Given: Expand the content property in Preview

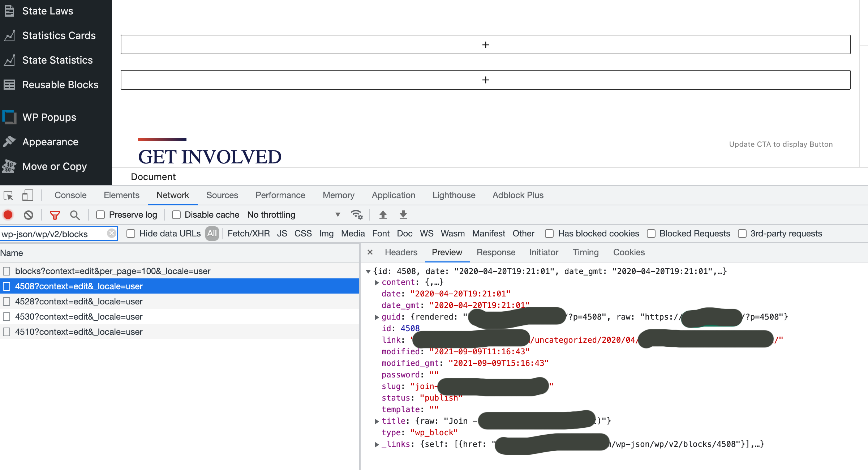Looking at the screenshot, I should click(377, 282).
